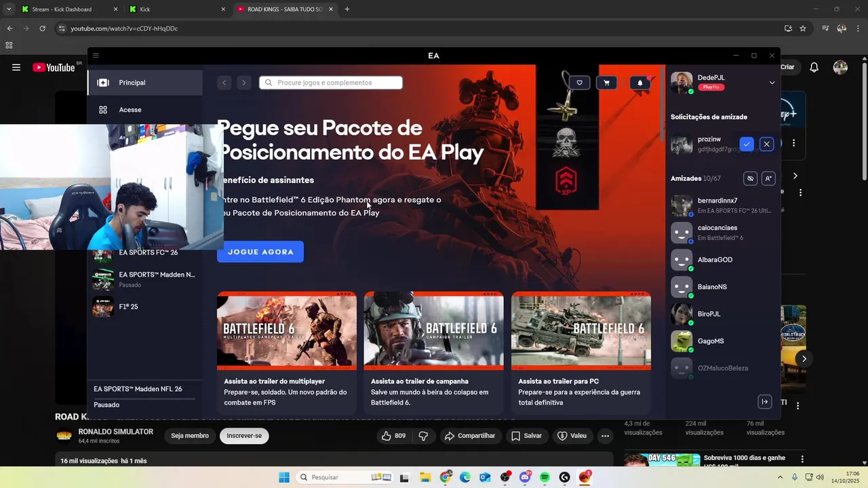Dislike the YouTube video
Image resolution: width=868 pixels, height=488 pixels.
pyautogui.click(x=423, y=436)
